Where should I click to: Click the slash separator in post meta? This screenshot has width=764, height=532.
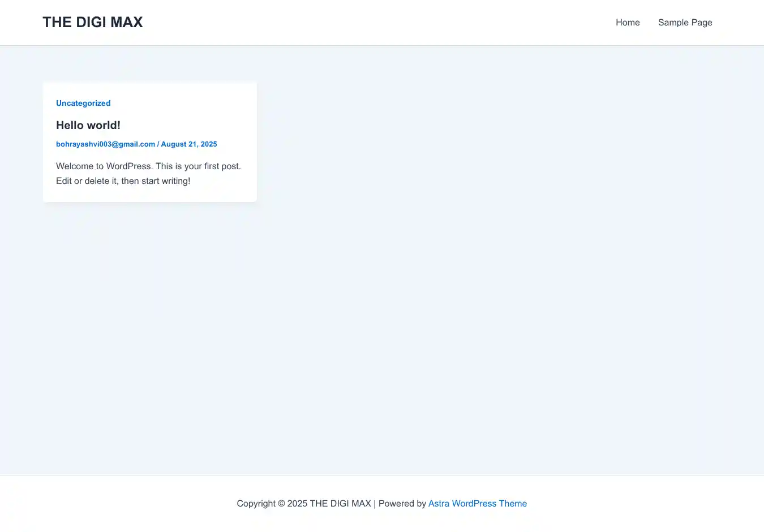click(158, 144)
